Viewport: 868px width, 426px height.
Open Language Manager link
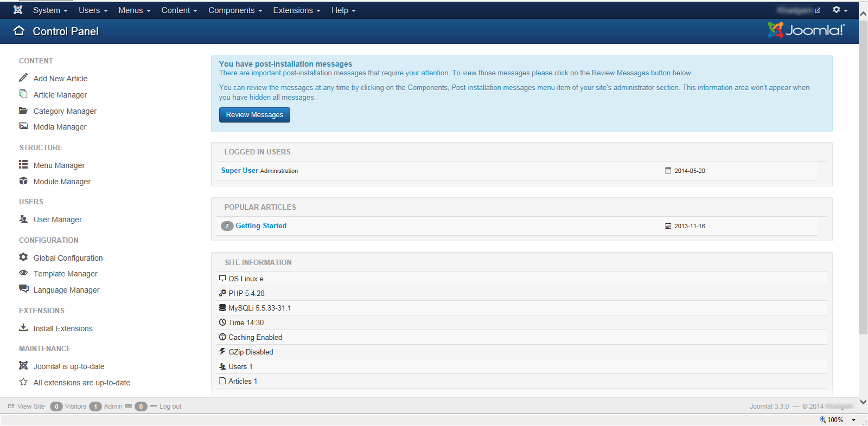point(66,290)
